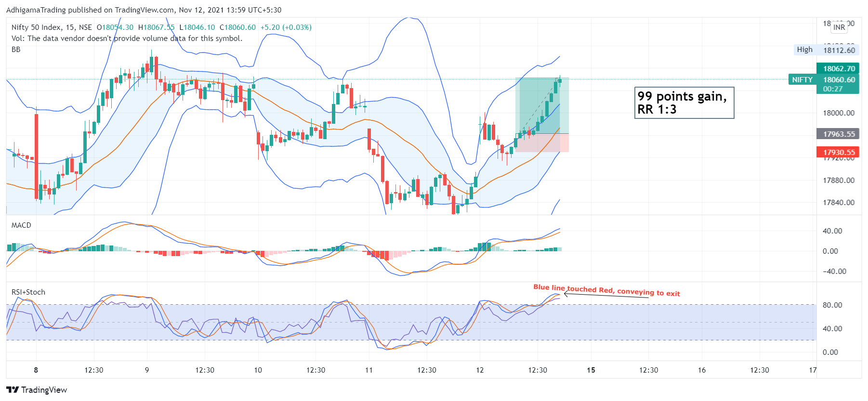Click the AdhigamaTrading published header text

coord(144,10)
